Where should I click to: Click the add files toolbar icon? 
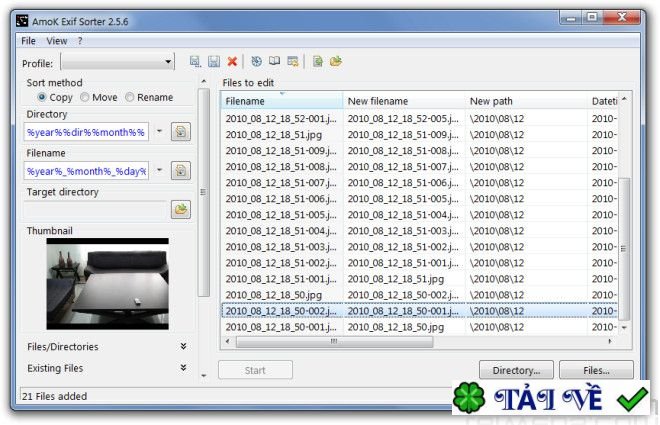coord(318,61)
